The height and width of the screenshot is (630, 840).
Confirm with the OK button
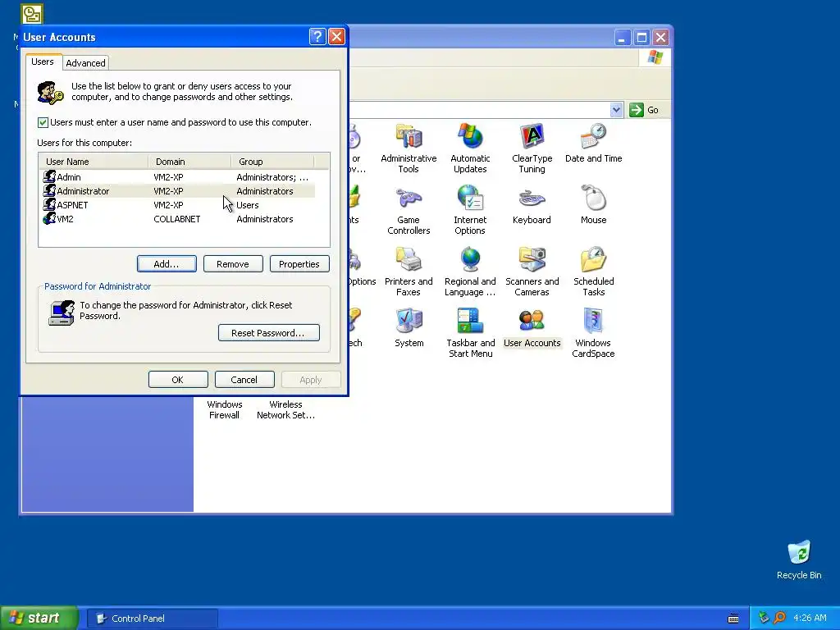(178, 379)
